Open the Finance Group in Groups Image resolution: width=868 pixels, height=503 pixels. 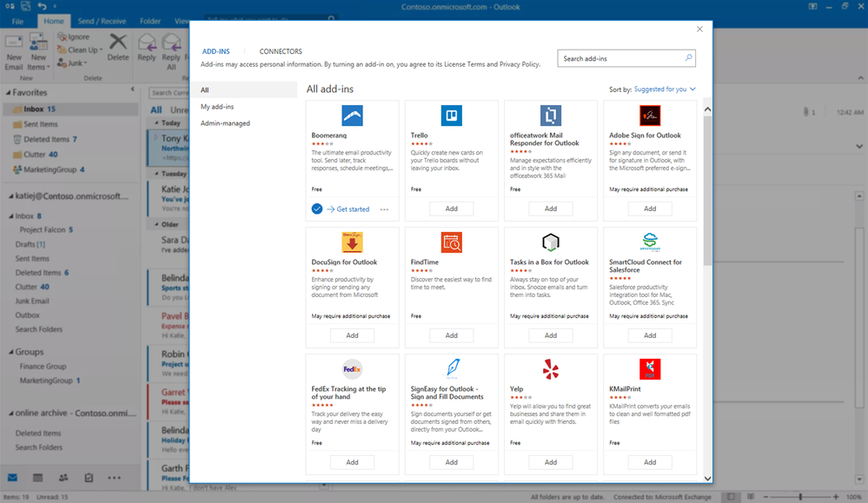tap(43, 367)
